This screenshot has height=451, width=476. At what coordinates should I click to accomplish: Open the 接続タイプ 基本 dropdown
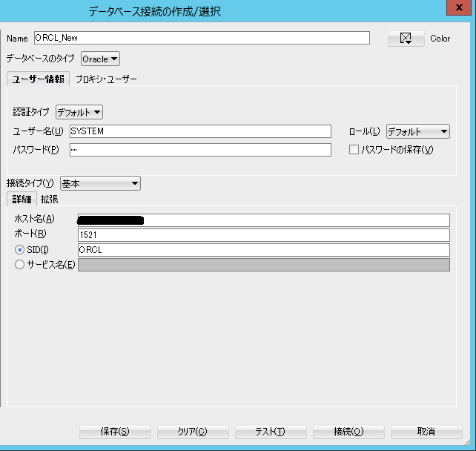[x=100, y=183]
